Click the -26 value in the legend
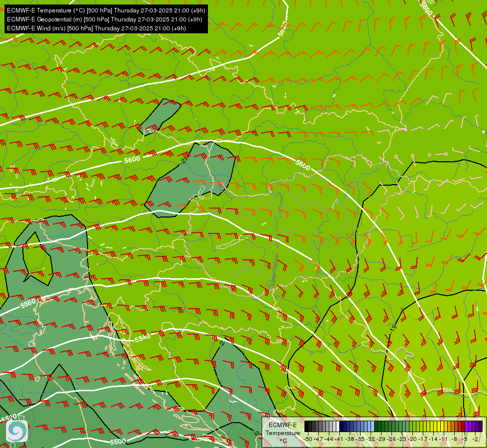Viewport: 487px width, 448px height. click(391, 440)
